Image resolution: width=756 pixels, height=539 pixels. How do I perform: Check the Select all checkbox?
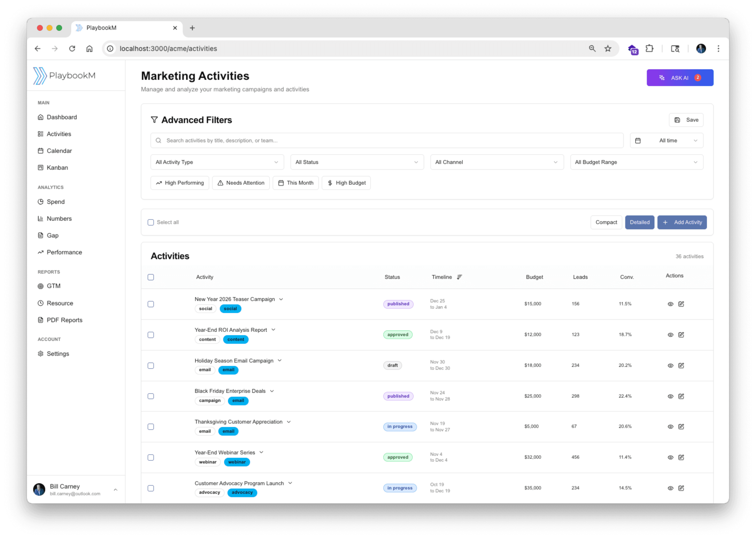(x=151, y=222)
